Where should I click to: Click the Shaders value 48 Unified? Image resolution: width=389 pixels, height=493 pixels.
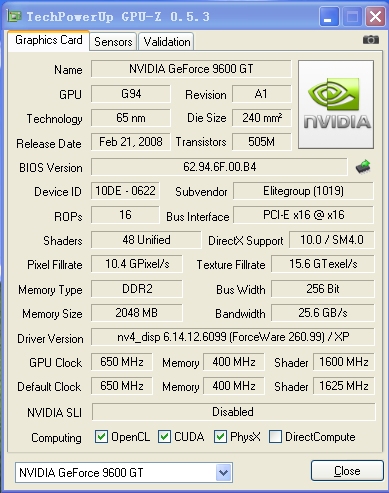tap(146, 240)
